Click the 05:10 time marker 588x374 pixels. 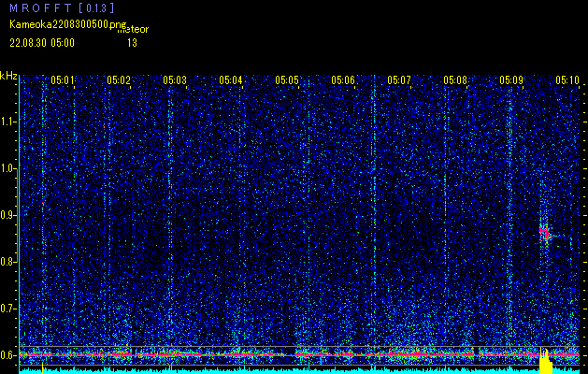(x=567, y=79)
